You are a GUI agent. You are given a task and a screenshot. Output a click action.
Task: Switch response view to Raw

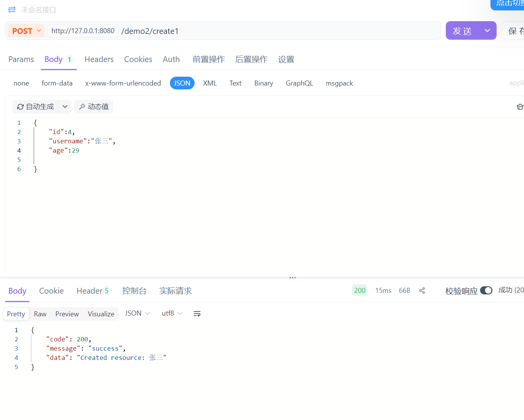[x=40, y=314]
